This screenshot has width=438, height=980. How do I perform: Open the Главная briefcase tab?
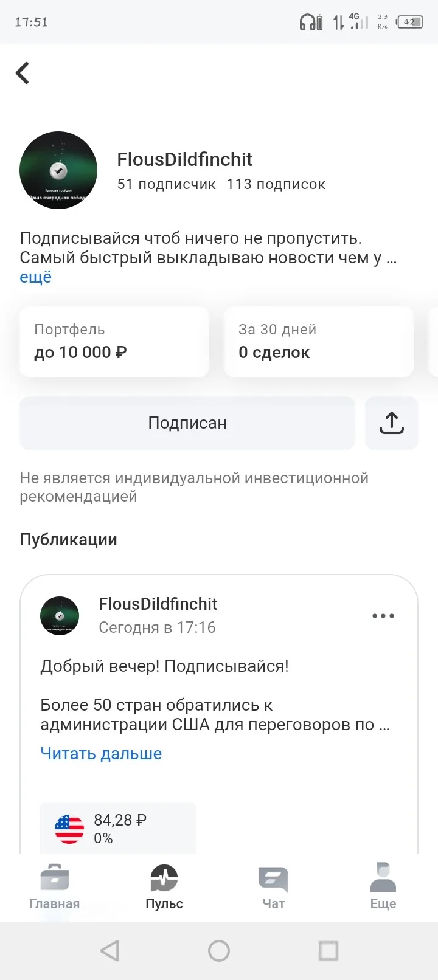coord(55,886)
